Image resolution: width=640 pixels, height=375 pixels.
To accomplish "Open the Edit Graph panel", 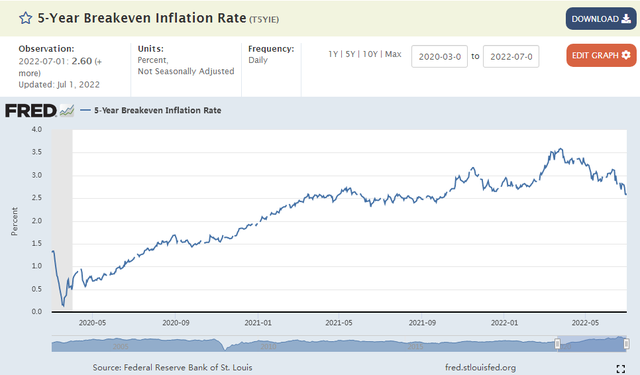I will point(601,55).
